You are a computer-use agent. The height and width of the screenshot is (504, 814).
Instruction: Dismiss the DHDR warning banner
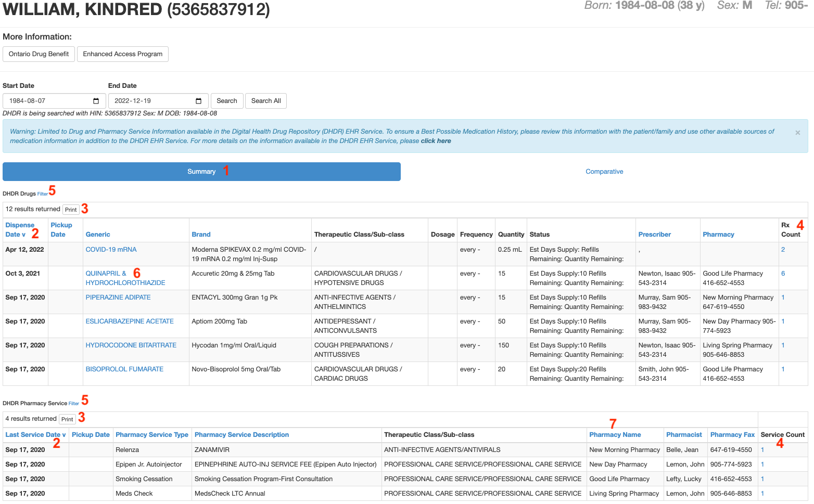(x=797, y=133)
